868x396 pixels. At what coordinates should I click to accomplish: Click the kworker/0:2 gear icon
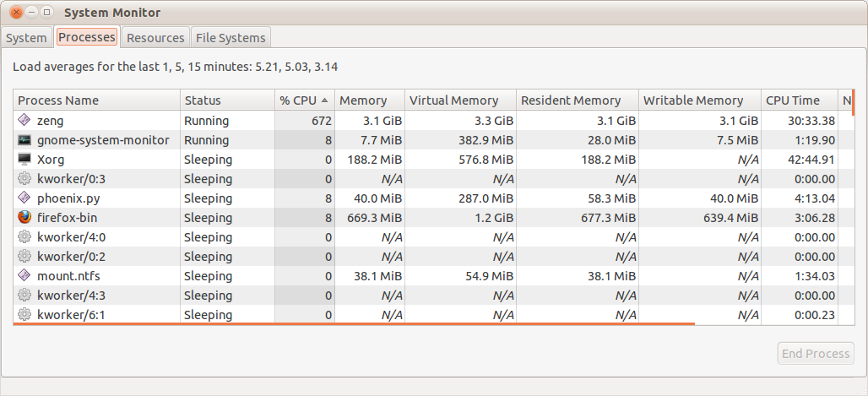click(x=24, y=257)
